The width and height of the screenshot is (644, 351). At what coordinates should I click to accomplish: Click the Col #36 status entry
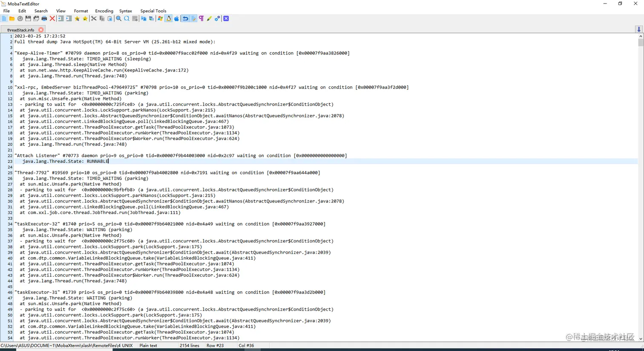(246, 345)
